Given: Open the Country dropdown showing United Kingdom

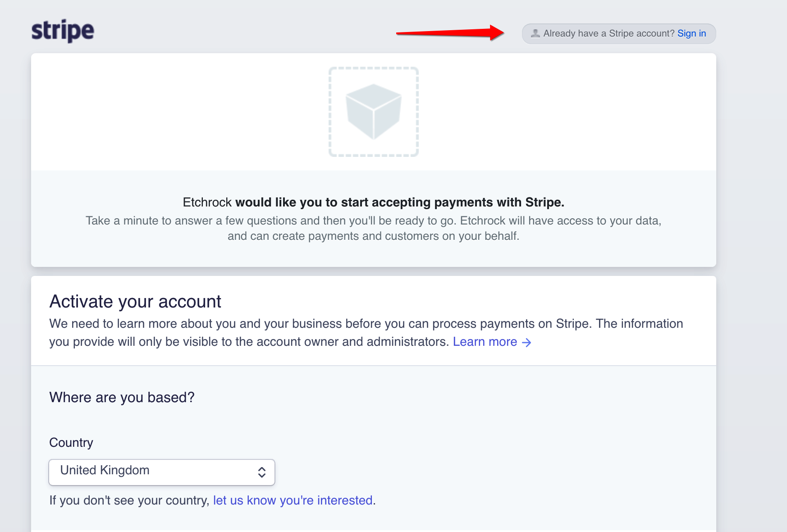Looking at the screenshot, I should [161, 472].
